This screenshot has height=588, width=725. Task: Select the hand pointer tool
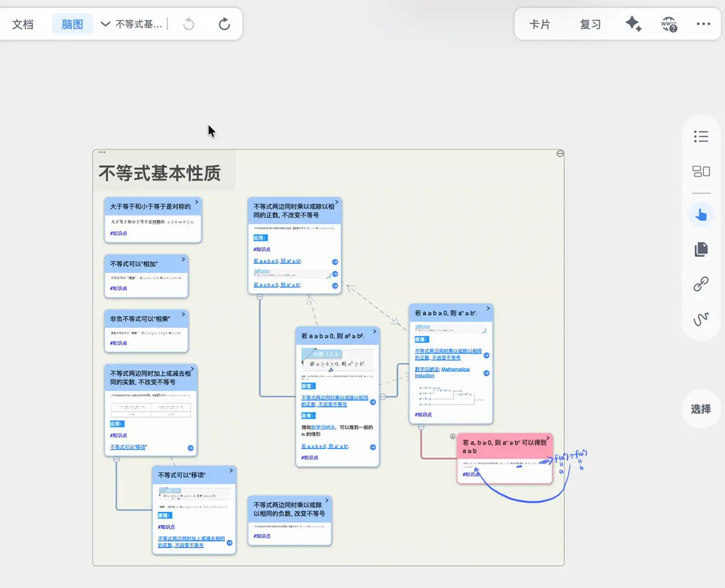[701, 214]
